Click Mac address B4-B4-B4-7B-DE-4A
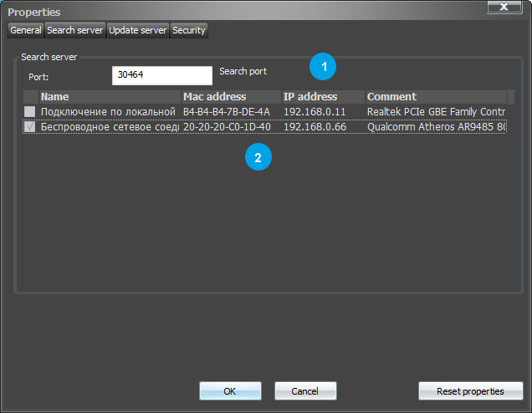This screenshot has height=413, width=532. (227, 111)
